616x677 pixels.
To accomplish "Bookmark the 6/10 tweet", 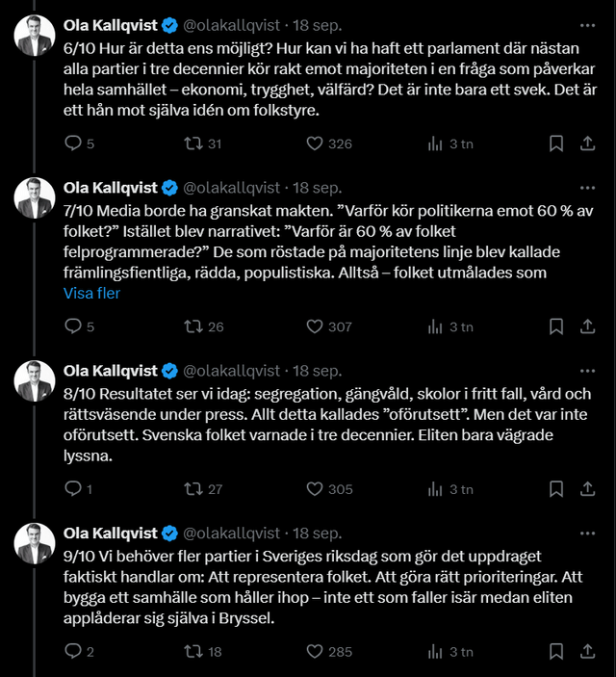I will tap(555, 143).
